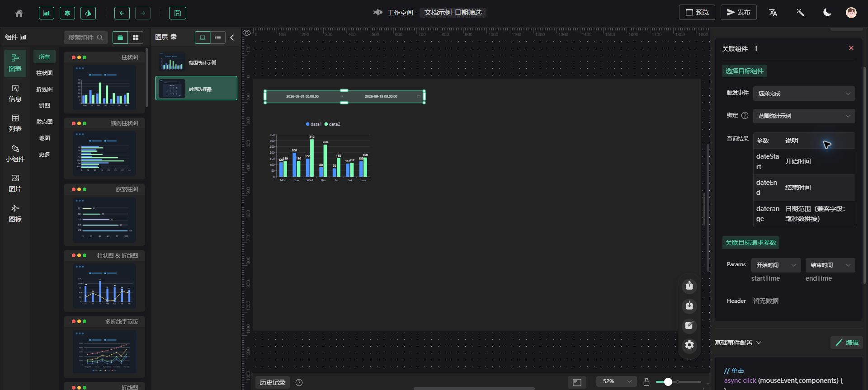The width and height of the screenshot is (868, 390).
Task: Open the startTime 开始时间 dropdown
Action: pyautogui.click(x=776, y=265)
